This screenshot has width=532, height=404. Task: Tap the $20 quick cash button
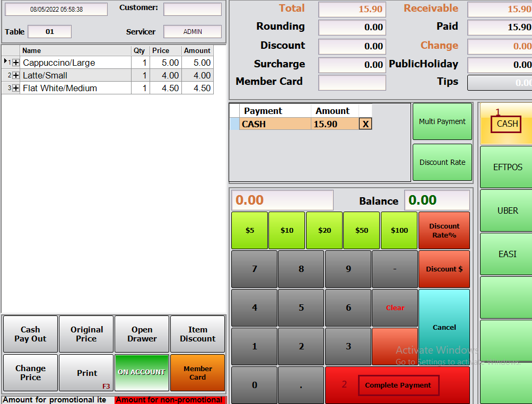pos(325,230)
